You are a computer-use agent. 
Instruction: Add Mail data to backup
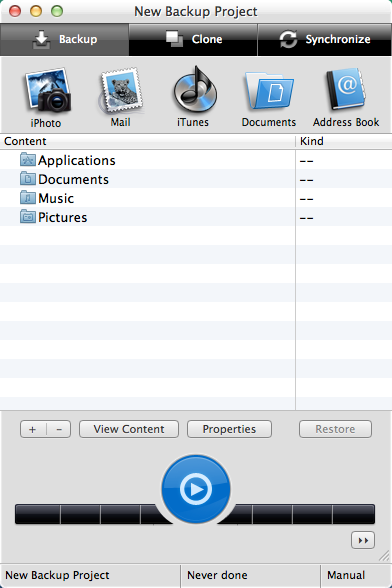pyautogui.click(x=121, y=97)
